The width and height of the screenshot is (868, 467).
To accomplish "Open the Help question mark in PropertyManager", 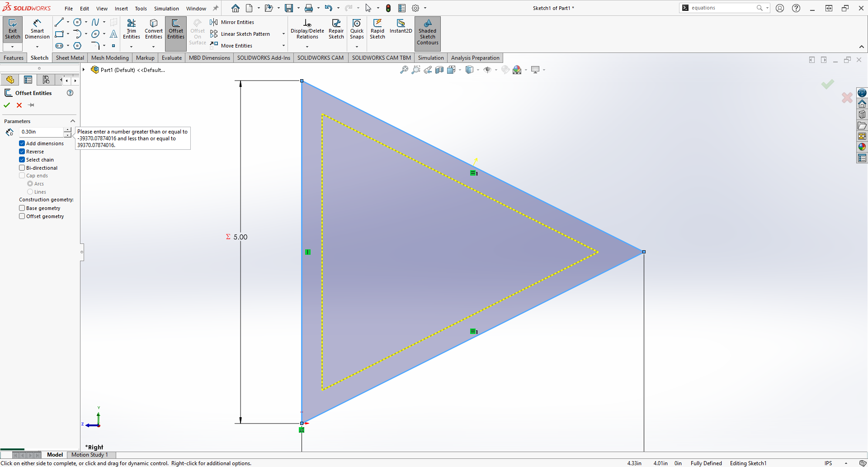I will pos(70,93).
